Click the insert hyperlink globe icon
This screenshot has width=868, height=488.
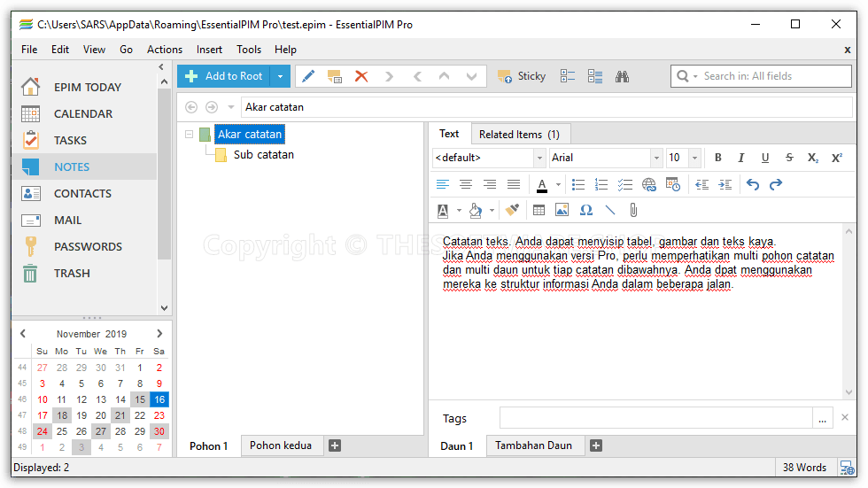(x=649, y=184)
